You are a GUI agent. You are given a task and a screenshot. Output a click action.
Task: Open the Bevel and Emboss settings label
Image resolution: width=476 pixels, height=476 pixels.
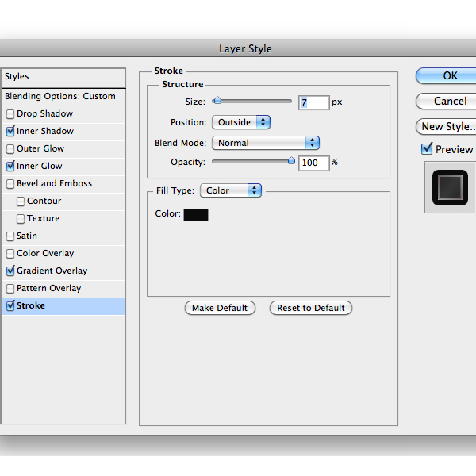[54, 184]
